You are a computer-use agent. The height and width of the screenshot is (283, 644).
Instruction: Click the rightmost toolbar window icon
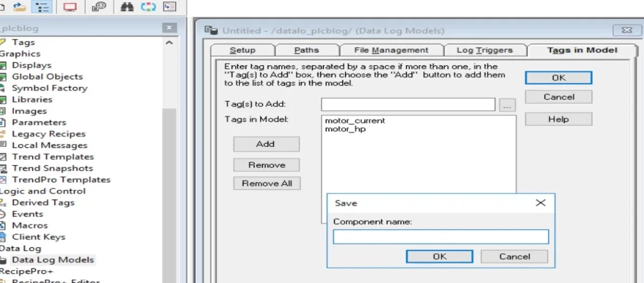click(169, 6)
